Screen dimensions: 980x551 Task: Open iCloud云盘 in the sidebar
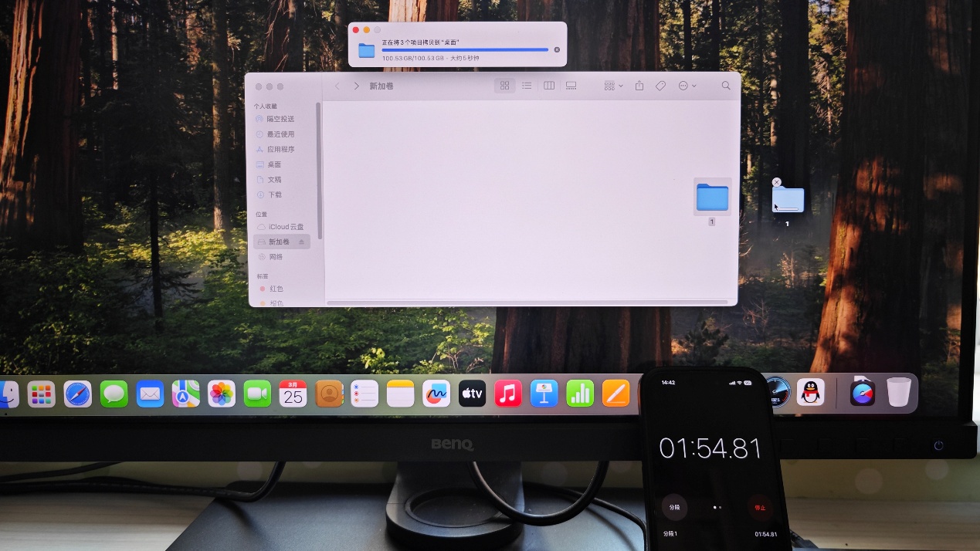coord(284,227)
